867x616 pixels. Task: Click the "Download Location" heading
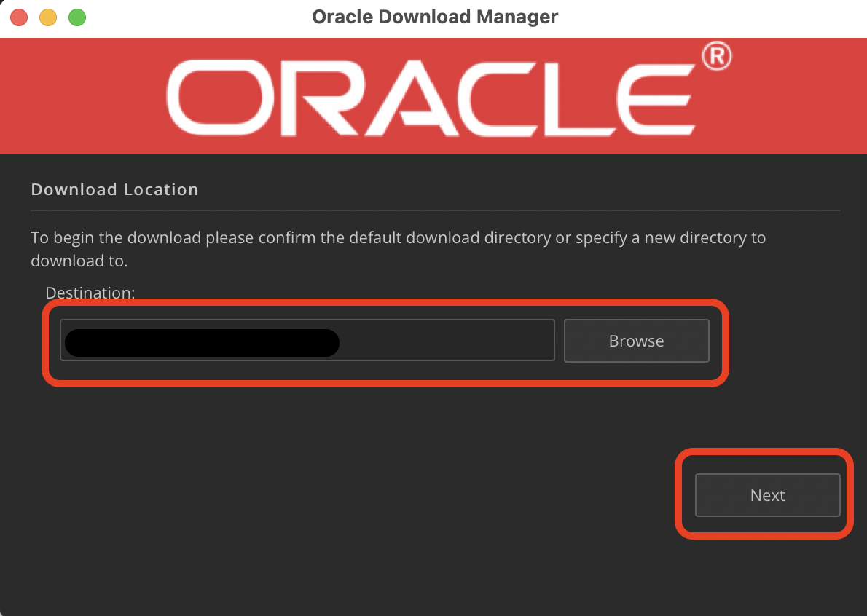pos(115,190)
